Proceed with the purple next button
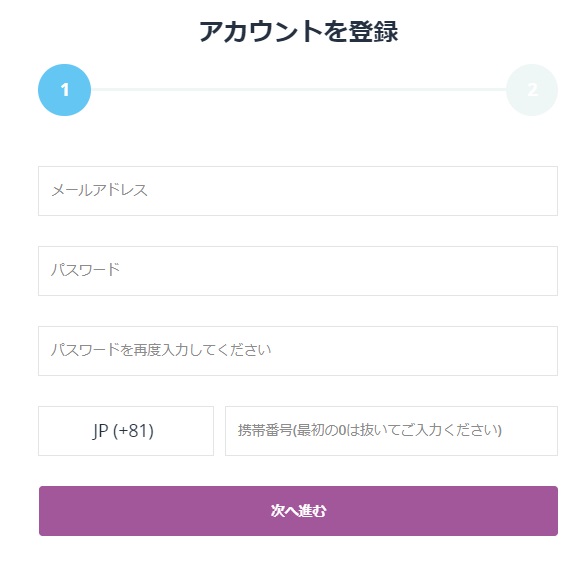 pos(298,511)
